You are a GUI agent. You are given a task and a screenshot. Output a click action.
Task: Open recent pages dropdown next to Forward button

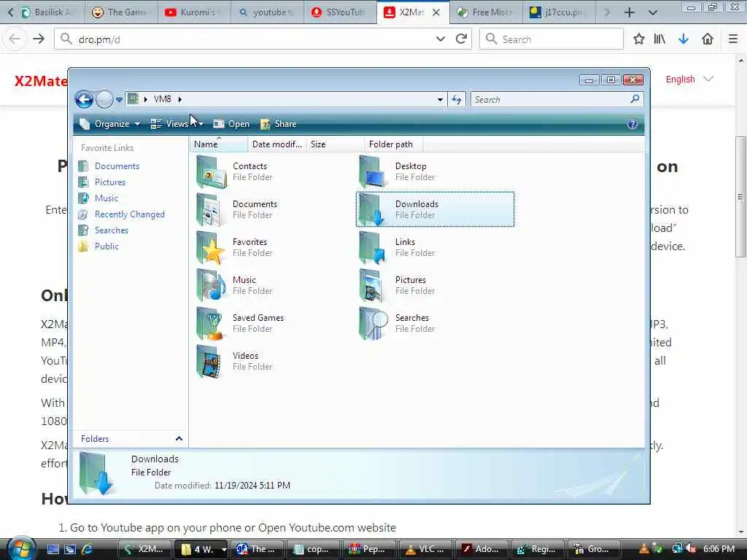(x=119, y=99)
